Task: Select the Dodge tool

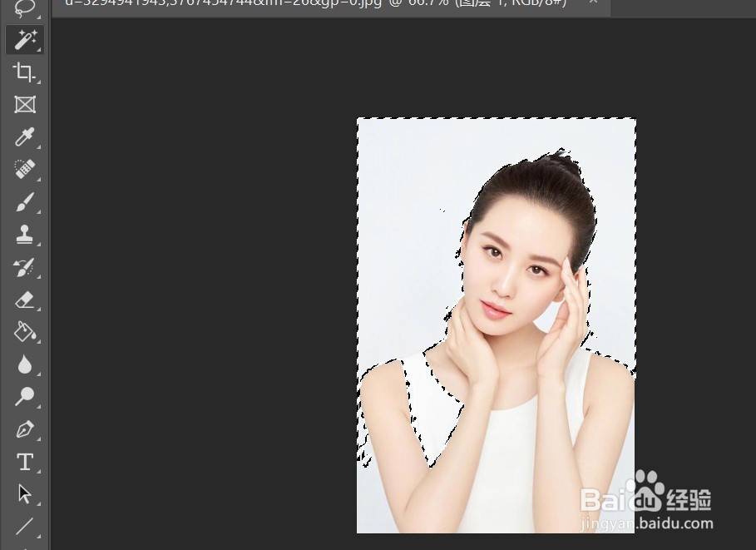Action: tap(25, 397)
